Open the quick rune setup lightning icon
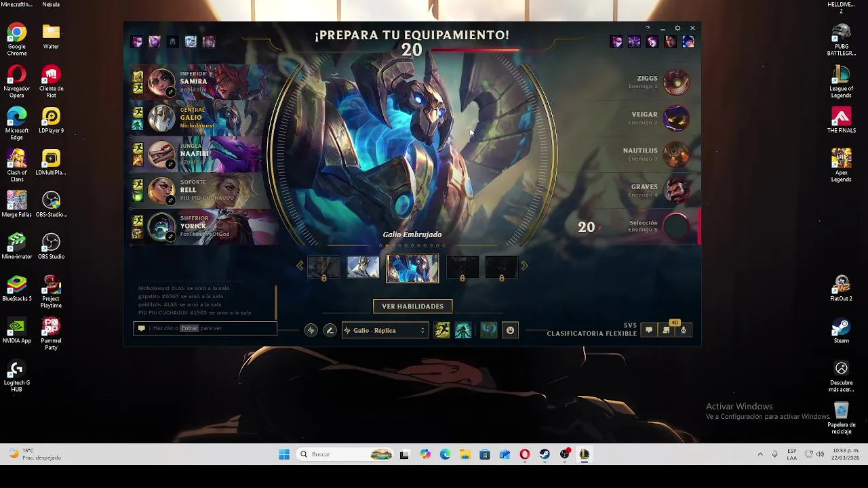 311,330
